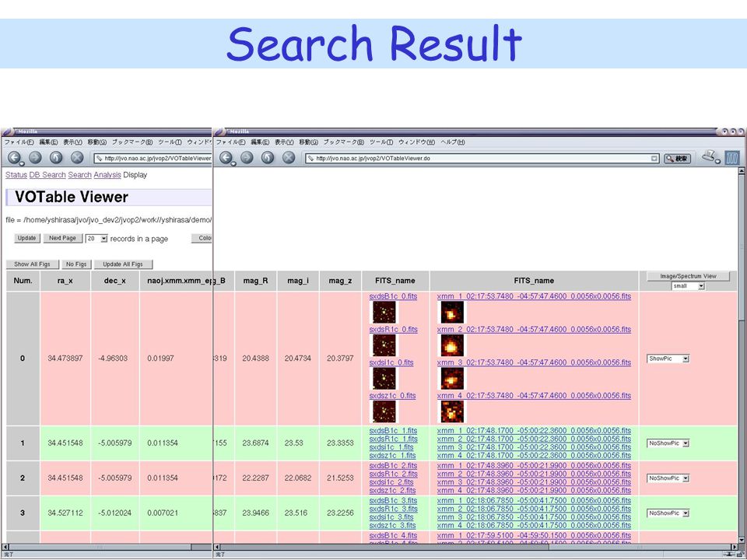
Task: Click thumbnail below sxdsB1c_0.fits
Action: 384,313
